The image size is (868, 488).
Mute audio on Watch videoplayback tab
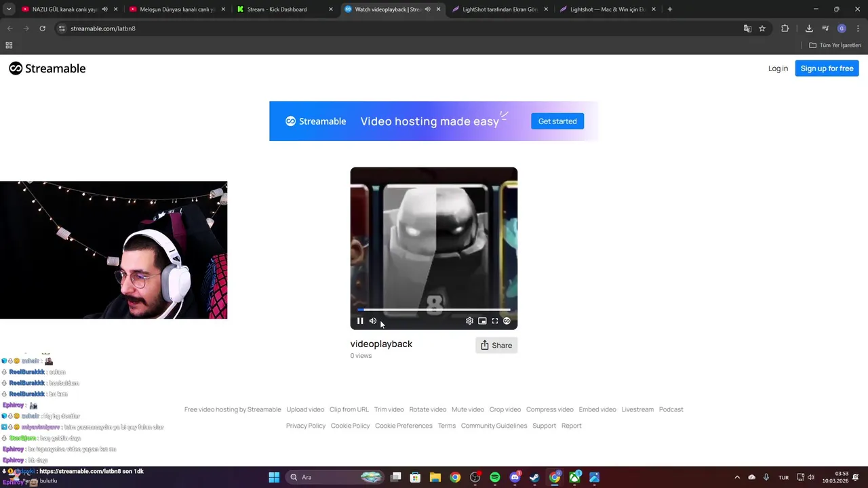click(427, 9)
